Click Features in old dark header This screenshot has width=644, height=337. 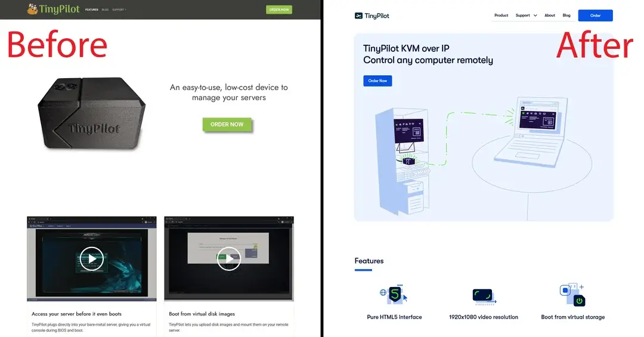point(92,10)
